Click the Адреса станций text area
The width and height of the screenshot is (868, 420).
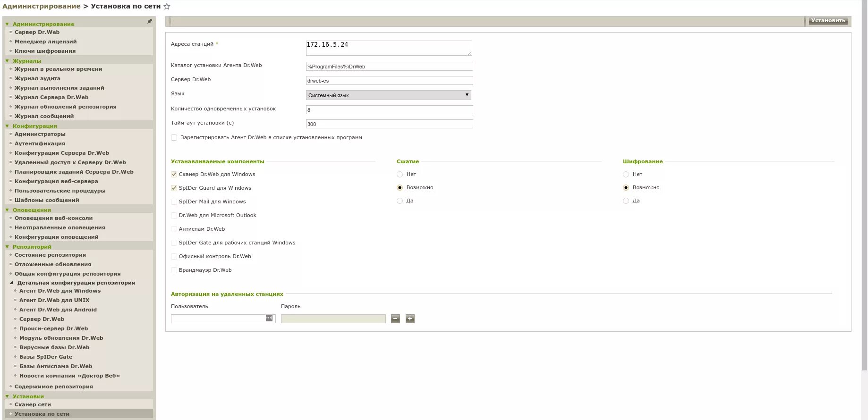[389, 48]
